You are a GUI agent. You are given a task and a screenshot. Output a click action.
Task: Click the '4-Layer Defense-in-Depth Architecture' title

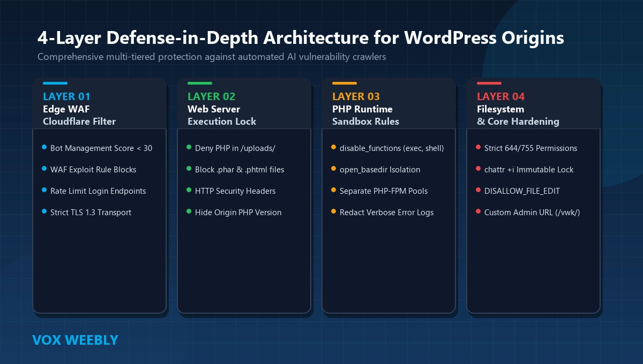[x=301, y=38]
